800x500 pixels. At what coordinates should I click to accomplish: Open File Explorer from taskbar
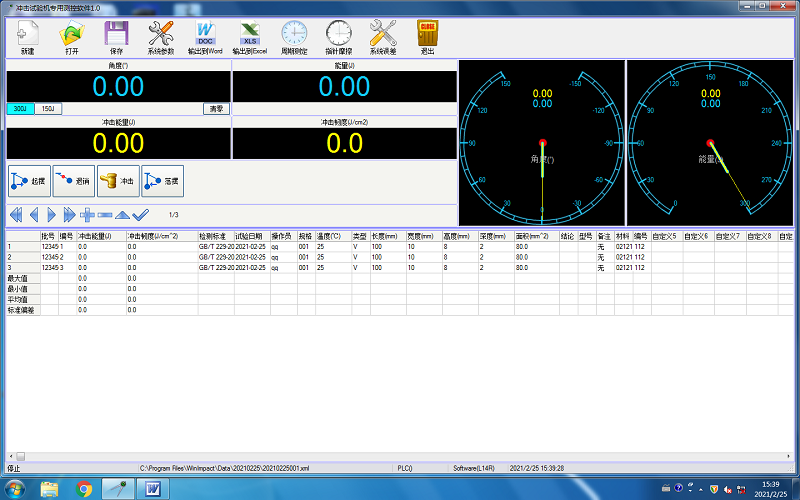coord(49,489)
